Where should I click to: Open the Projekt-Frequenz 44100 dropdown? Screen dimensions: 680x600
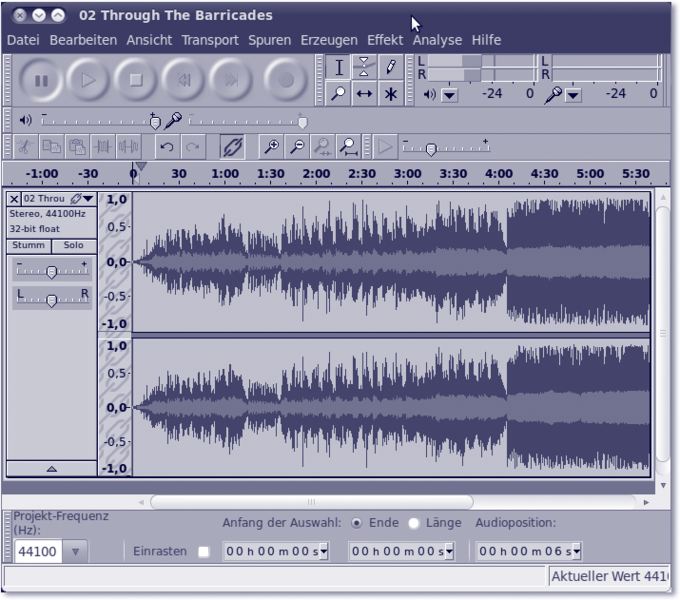click(75, 551)
